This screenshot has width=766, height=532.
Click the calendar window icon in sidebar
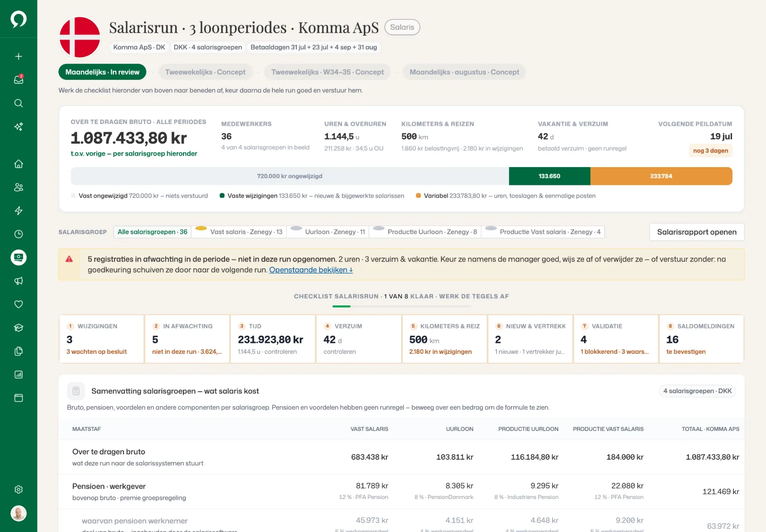coord(19,398)
